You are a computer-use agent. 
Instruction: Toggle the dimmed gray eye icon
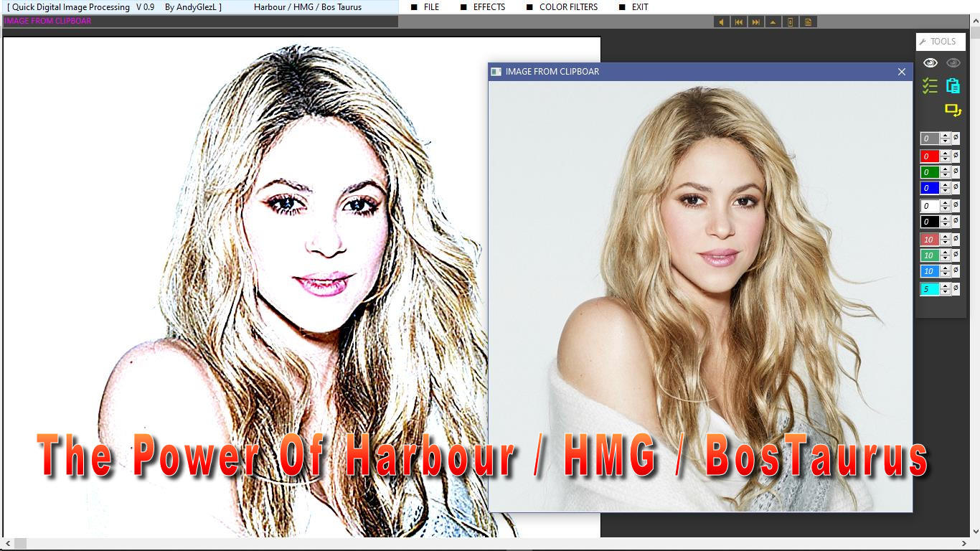[x=953, y=63]
